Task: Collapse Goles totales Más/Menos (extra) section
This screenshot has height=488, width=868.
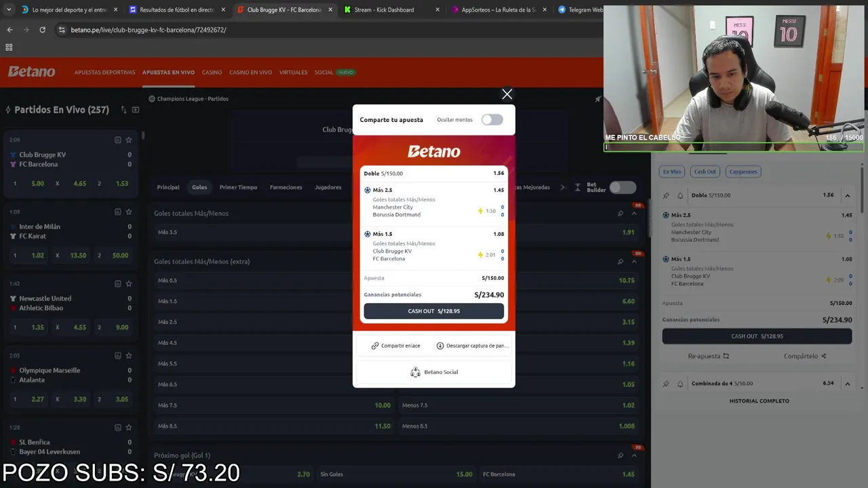Action: pyautogui.click(x=634, y=262)
